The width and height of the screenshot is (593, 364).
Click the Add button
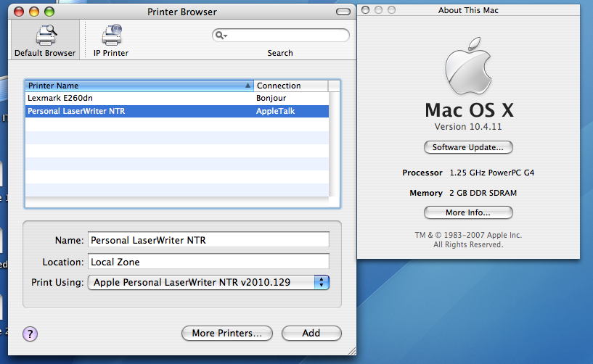click(x=311, y=333)
